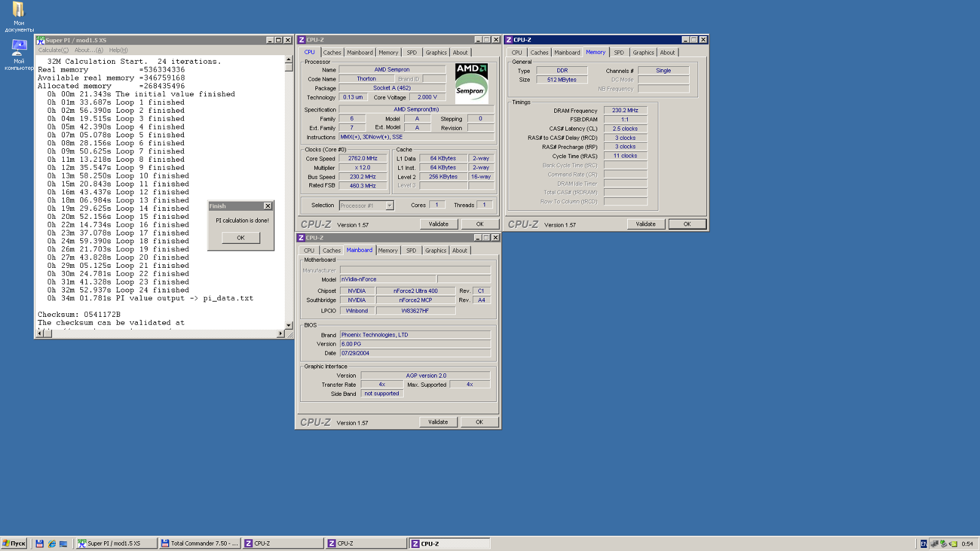Click the Multiplier x 12.0 field
This screenshot has width=980, height=551.
[363, 168]
